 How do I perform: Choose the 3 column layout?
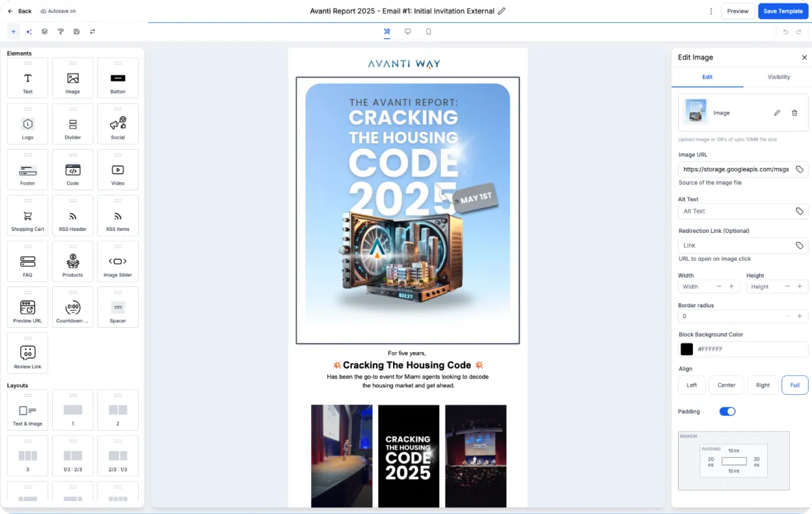click(x=28, y=456)
